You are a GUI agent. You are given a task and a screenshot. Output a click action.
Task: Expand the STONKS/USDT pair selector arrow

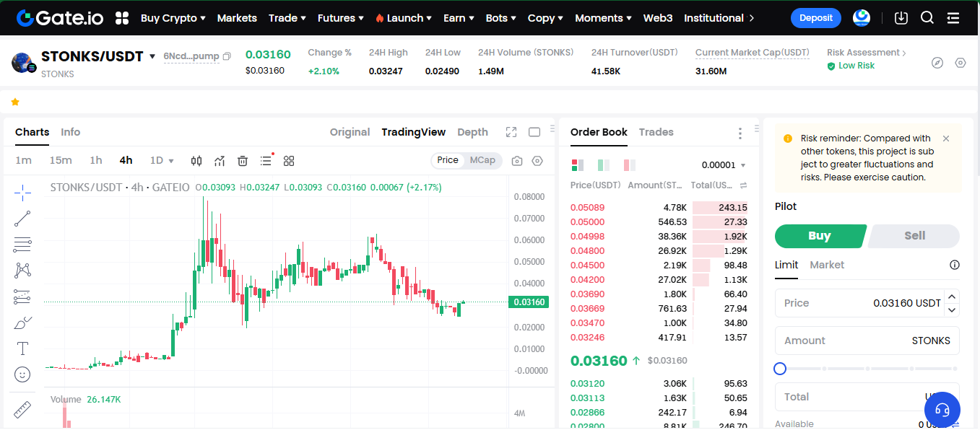click(x=152, y=56)
